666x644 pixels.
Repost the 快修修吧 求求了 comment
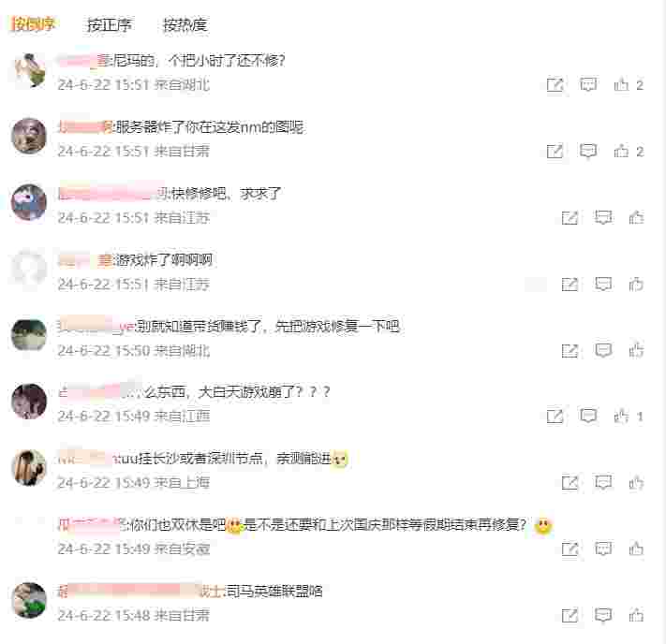(x=570, y=218)
